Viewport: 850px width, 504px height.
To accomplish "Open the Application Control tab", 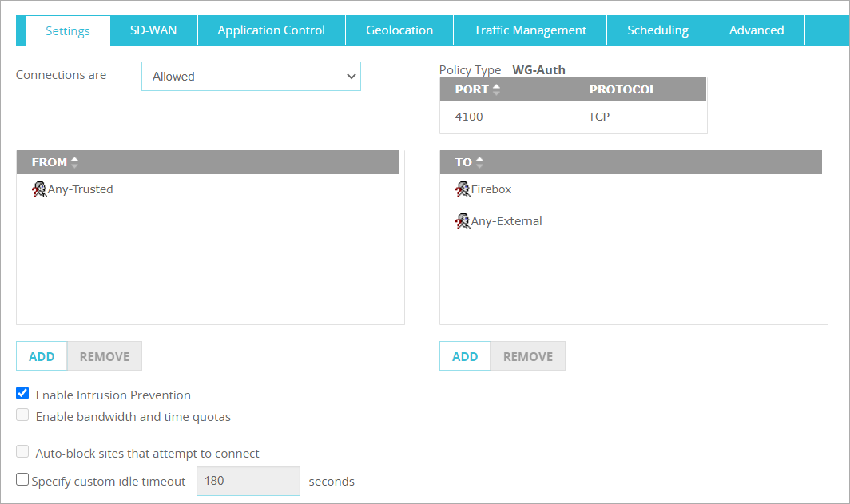I will pos(271,30).
